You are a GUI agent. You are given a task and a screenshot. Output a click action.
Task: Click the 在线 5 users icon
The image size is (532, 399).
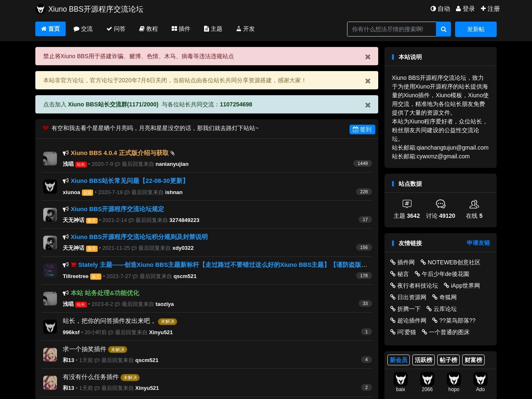tap(474, 204)
